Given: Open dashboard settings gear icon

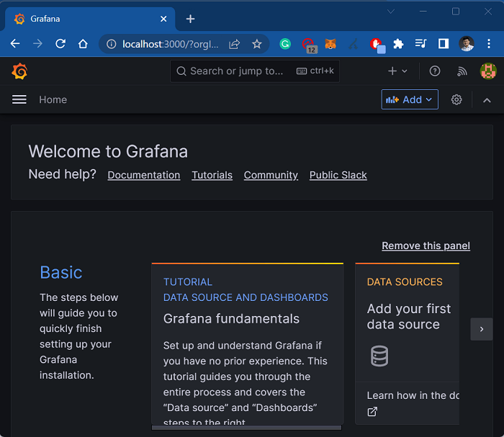Looking at the screenshot, I should 456,99.
